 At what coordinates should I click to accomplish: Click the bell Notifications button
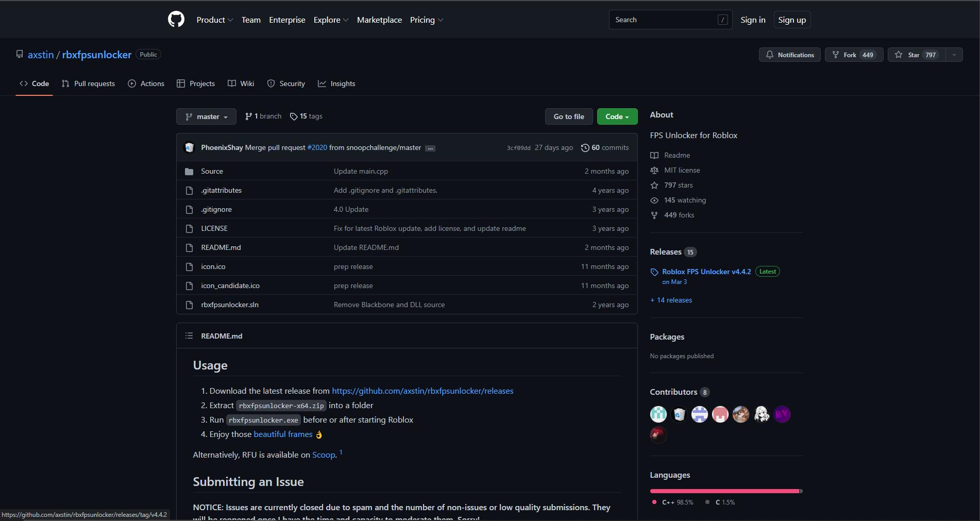click(x=790, y=55)
